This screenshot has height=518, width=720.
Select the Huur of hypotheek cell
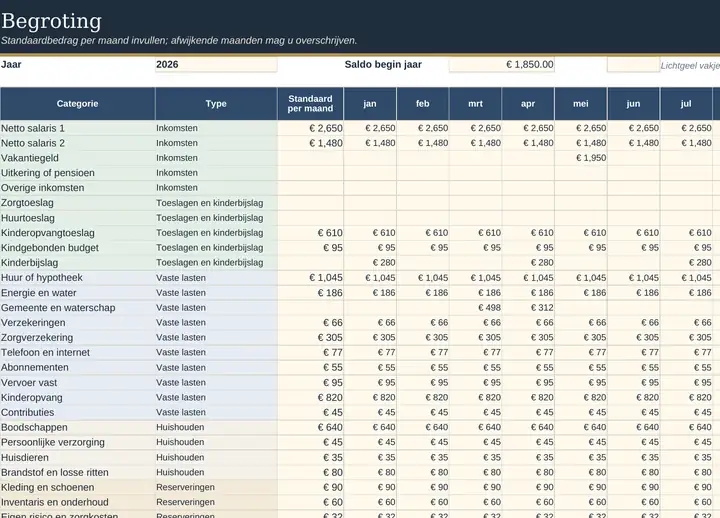tap(78, 278)
